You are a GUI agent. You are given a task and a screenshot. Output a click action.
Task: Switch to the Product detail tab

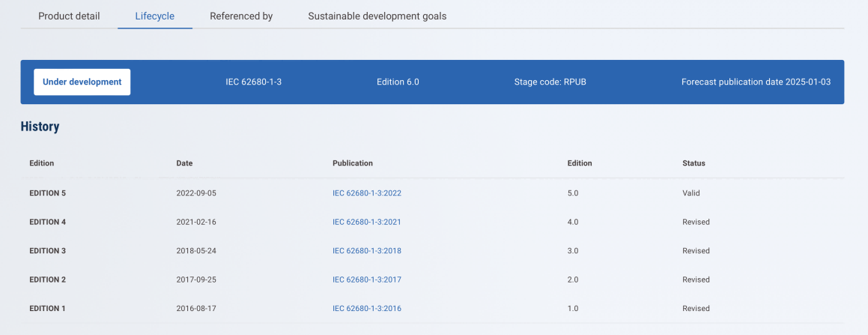click(69, 16)
